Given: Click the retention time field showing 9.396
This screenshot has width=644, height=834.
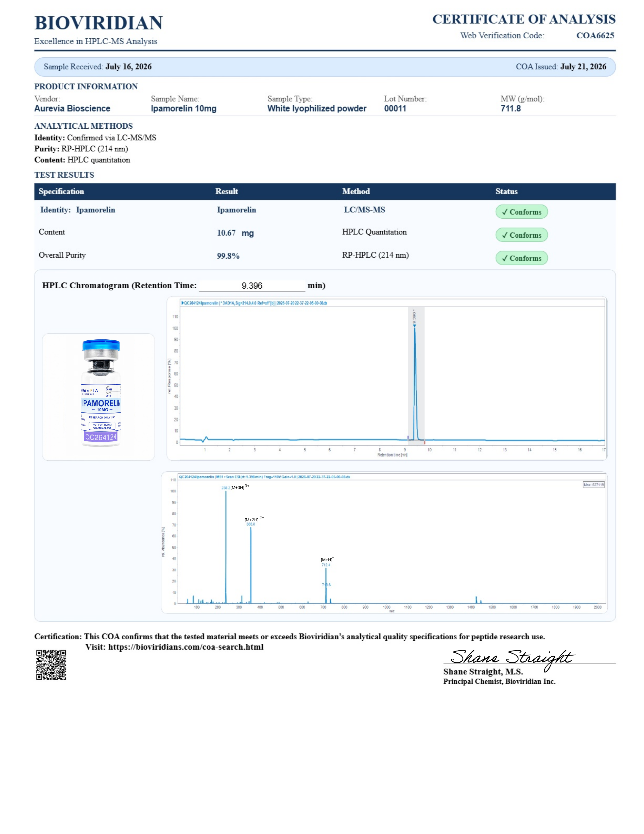Looking at the screenshot, I should tap(252, 286).
